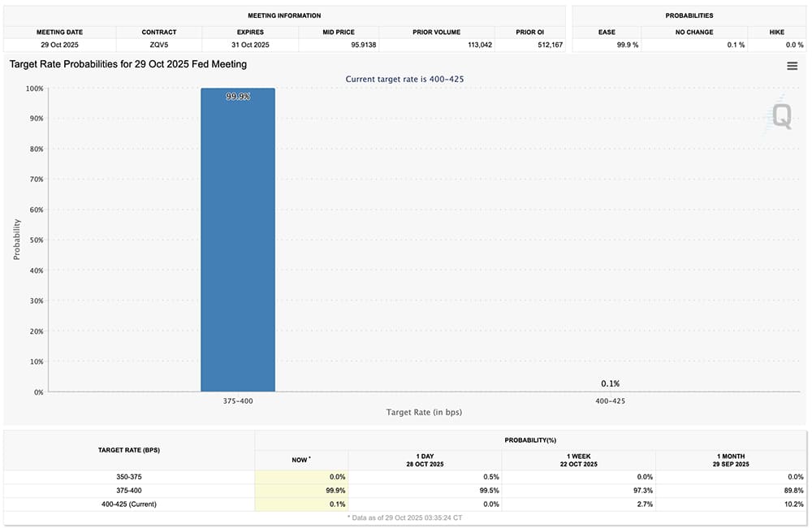Click the EASE probability value 99.9 %

627,45
